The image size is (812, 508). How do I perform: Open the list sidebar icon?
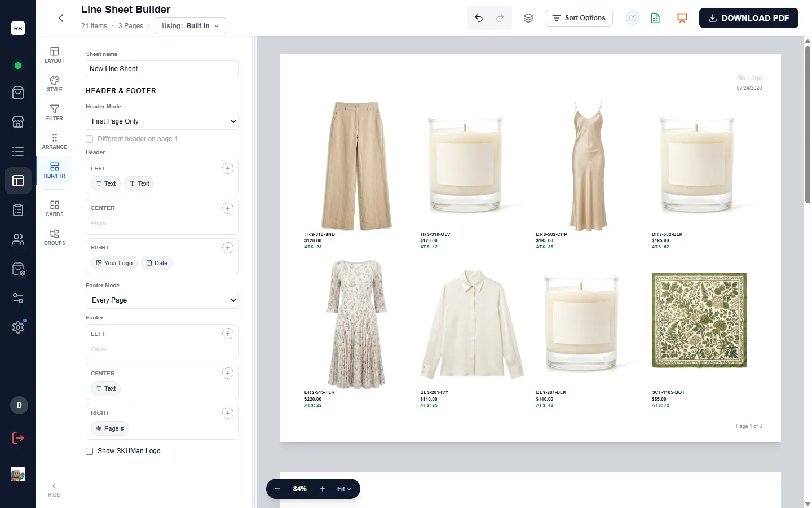coord(18,151)
